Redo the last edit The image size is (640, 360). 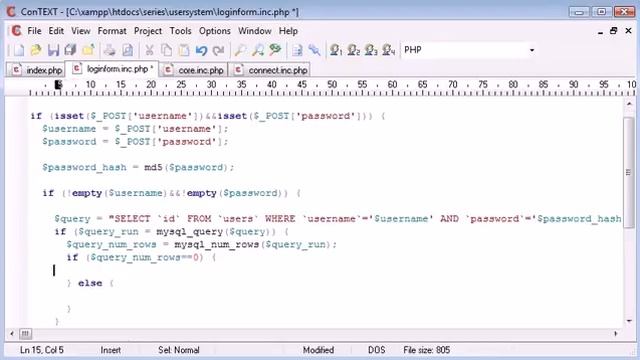[x=219, y=50]
